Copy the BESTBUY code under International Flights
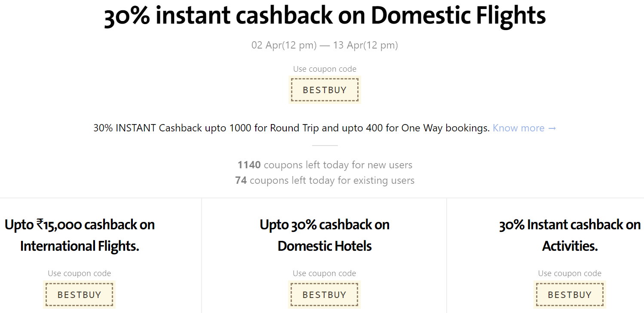The width and height of the screenshot is (644, 313). pyautogui.click(x=79, y=295)
